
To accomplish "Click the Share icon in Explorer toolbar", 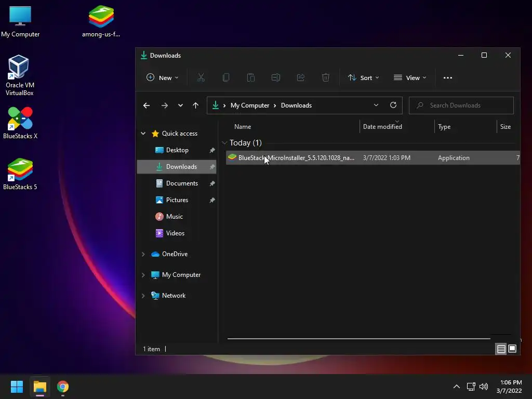I will (x=301, y=78).
